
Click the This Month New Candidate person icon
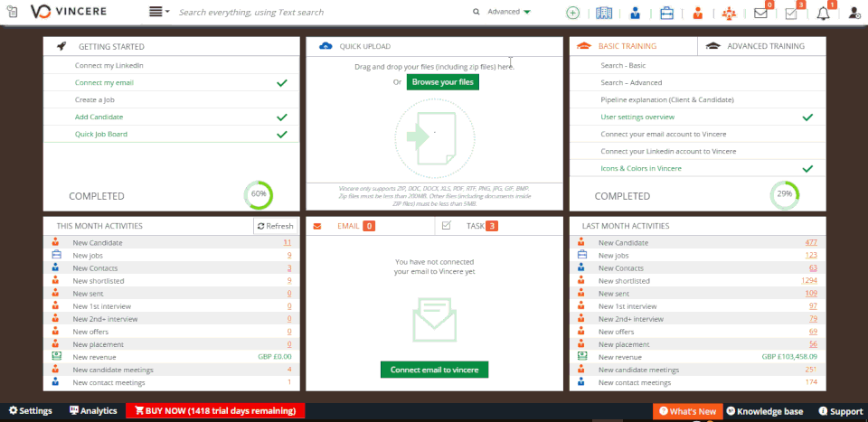coord(55,242)
